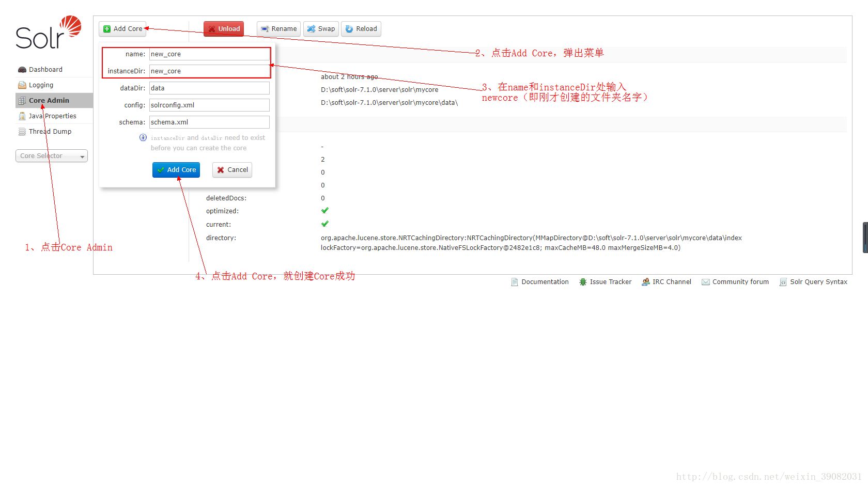Visit the Community forum link
The width and height of the screenshot is (868, 487).
[x=735, y=282]
